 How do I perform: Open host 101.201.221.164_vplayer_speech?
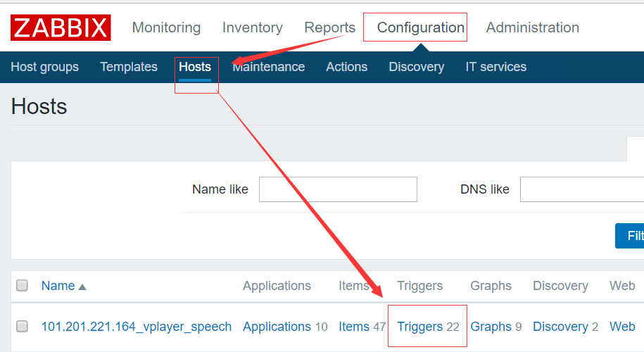(x=137, y=327)
